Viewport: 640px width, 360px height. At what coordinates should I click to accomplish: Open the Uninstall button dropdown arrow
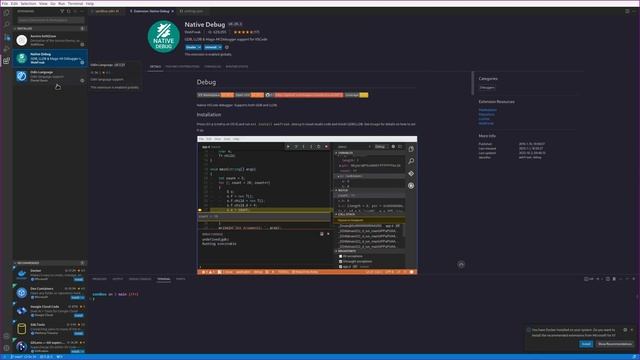(220, 47)
